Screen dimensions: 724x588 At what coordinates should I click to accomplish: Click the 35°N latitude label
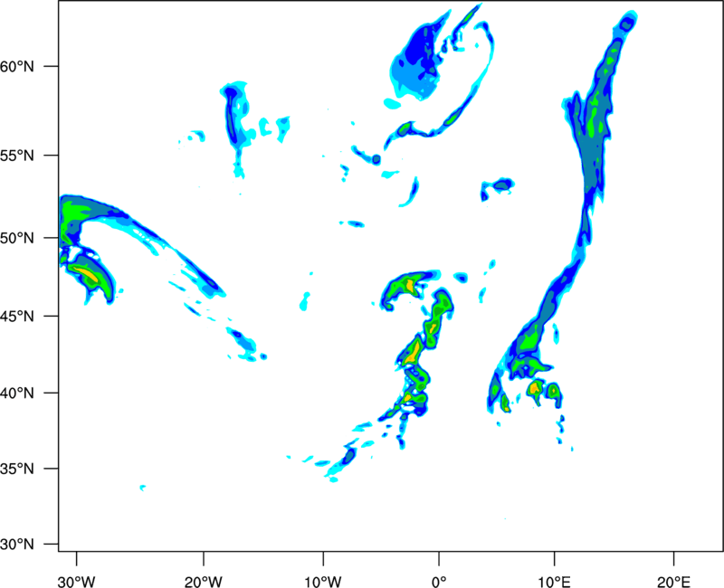pos(17,469)
